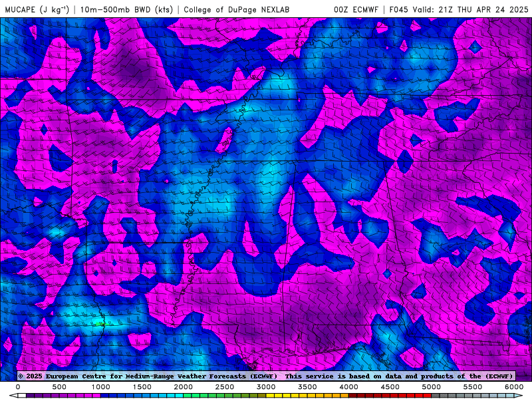This screenshot has height=399, width=532.
Task: Click the "4500" color scale label
Action: click(x=390, y=387)
